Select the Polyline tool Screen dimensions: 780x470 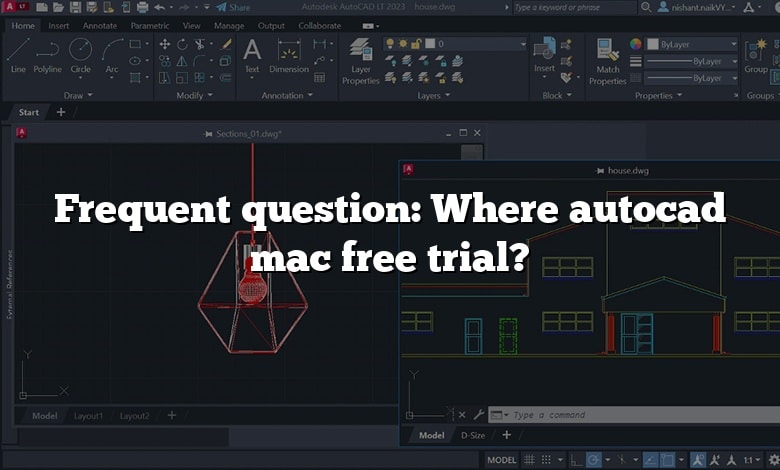pyautogui.click(x=47, y=55)
